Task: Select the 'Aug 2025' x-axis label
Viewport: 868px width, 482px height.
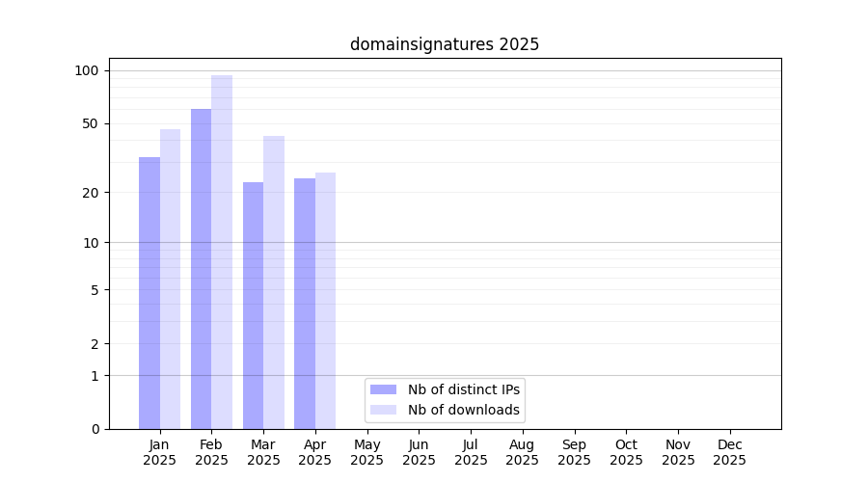Action: click(523, 452)
